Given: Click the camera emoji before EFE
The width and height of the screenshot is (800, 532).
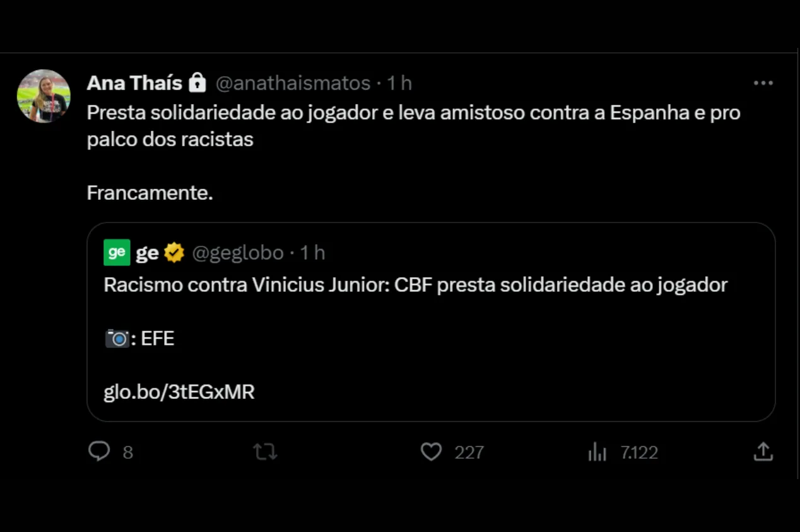Looking at the screenshot, I should tap(117, 339).
